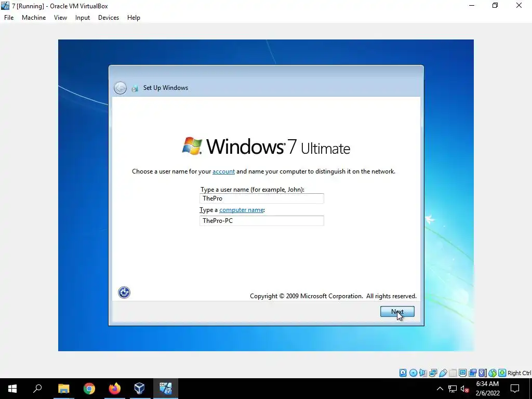Image resolution: width=532 pixels, height=399 pixels.
Task: Click the taskbar clock showing 6:34 AM
Action: tap(487, 389)
